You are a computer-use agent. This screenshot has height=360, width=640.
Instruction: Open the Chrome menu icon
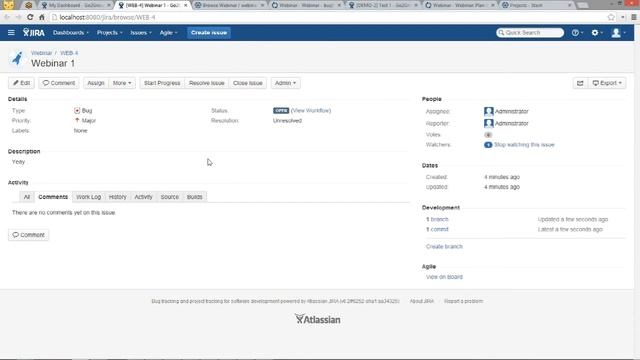(633, 17)
